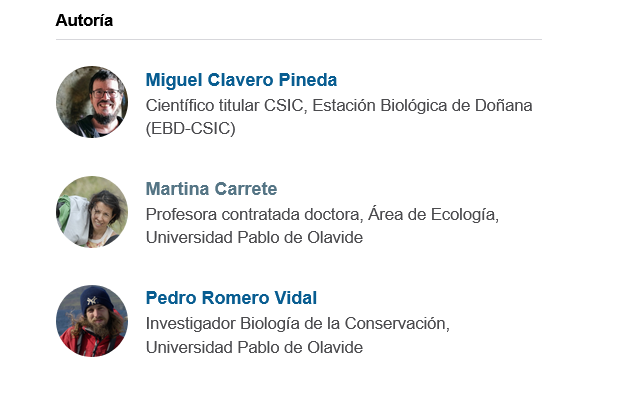Click the 'Científico titular CSIC' text
This screenshot has width=624, height=399.
tap(224, 106)
